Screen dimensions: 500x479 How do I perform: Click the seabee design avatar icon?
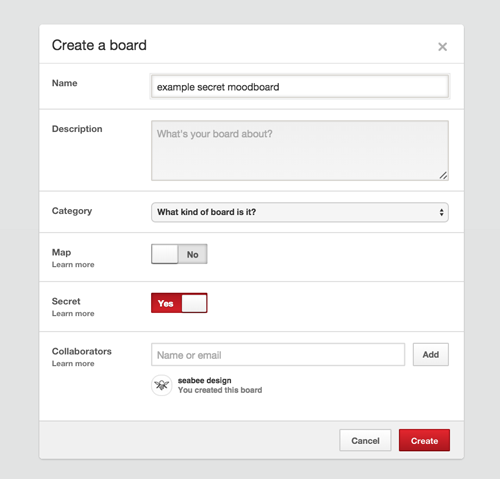[162, 385]
